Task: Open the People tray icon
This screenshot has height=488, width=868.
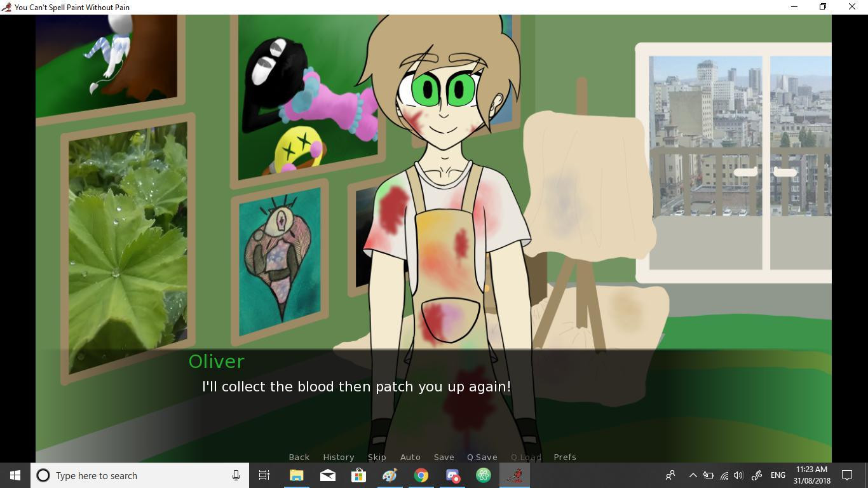Action: click(670, 475)
